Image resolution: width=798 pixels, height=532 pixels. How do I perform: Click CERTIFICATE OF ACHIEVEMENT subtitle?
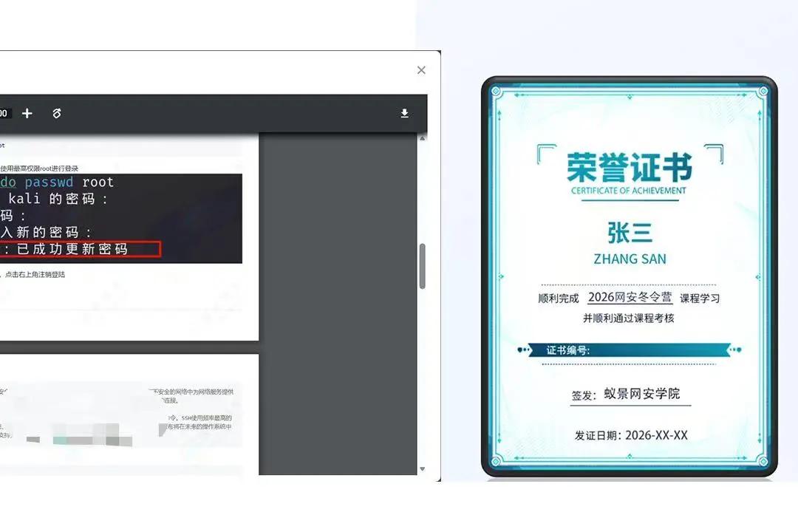pos(629,191)
